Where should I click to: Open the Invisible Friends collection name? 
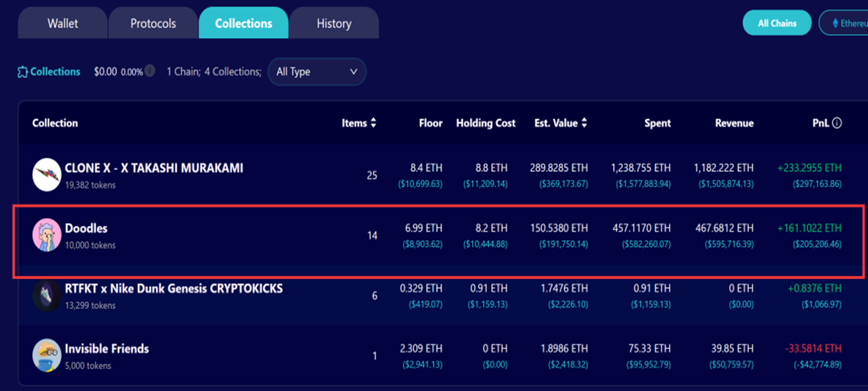click(x=107, y=349)
